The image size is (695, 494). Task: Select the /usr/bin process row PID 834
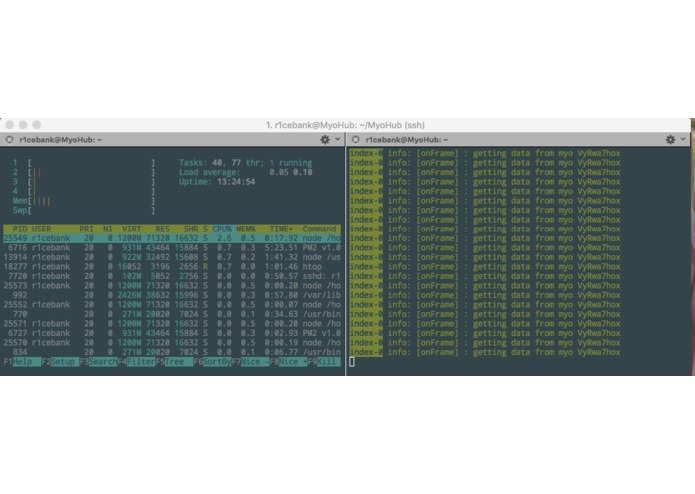coord(172,352)
